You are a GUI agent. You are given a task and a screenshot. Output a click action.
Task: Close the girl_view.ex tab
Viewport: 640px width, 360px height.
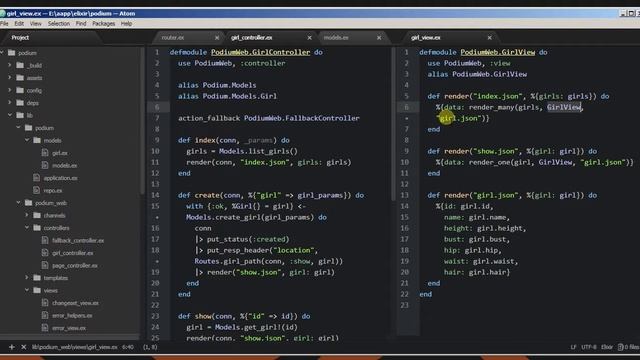489,38
